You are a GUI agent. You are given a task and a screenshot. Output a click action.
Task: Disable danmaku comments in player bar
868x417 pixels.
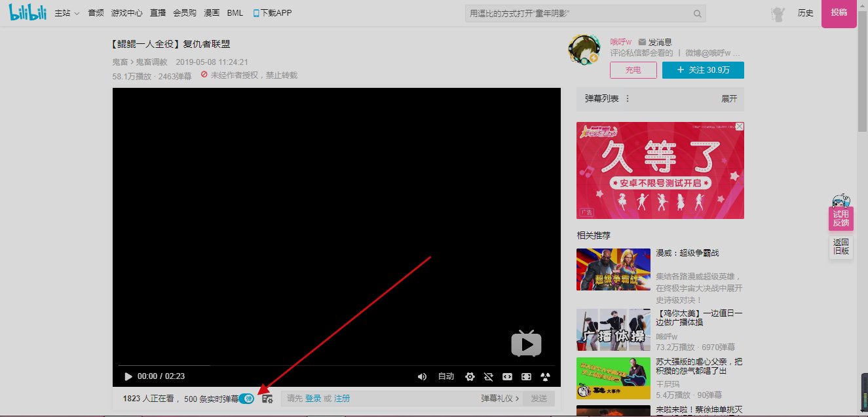(488, 376)
